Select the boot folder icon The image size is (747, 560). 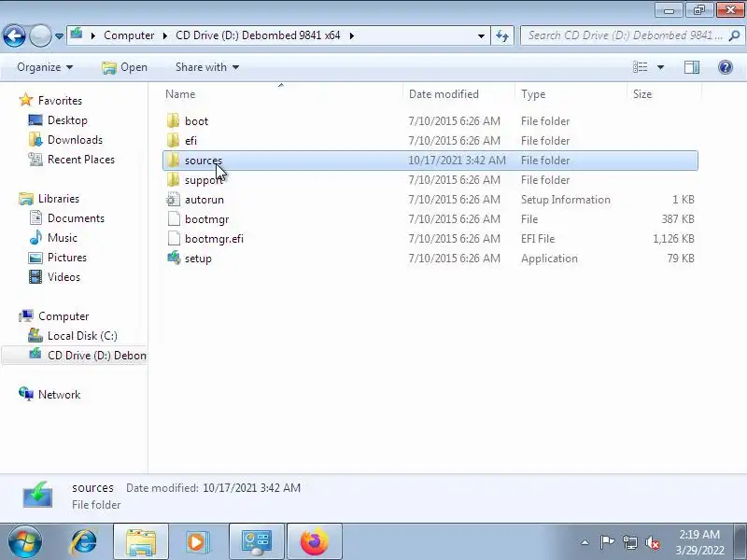point(174,121)
